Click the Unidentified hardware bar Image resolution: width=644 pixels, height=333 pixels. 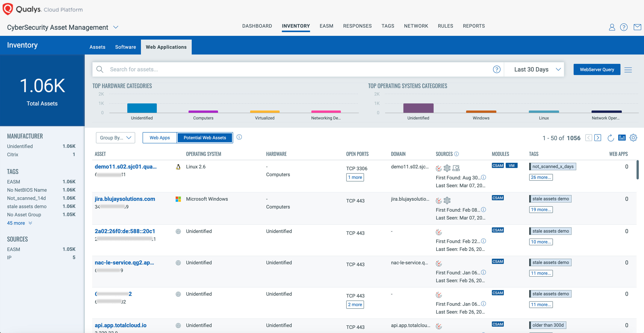click(x=142, y=108)
